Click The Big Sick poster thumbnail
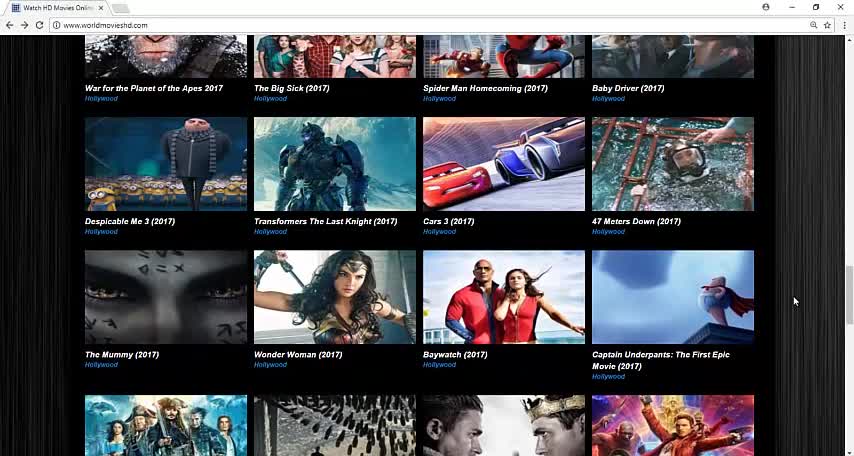Screen dimensions: 854x456 pos(334,57)
